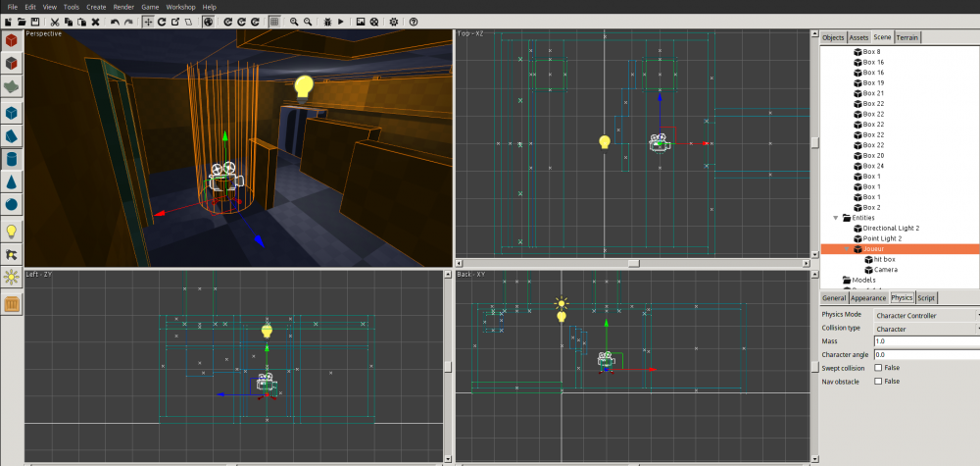980x466 pixels.
Task: Enable the Swept collision checkbox
Action: [878, 368]
